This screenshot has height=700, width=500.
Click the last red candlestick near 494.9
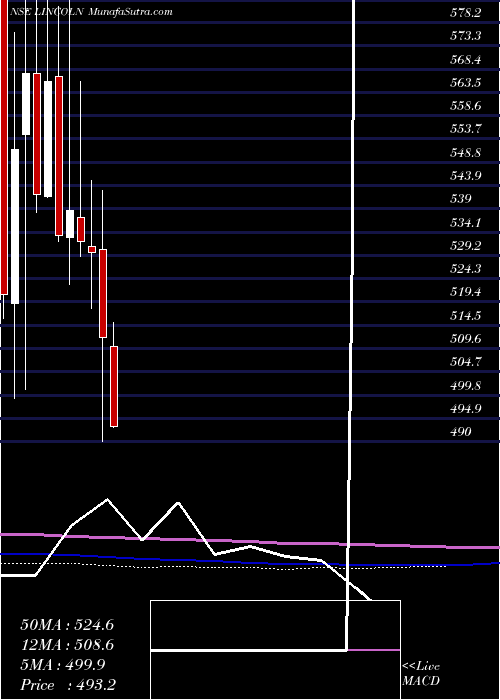pos(114,387)
